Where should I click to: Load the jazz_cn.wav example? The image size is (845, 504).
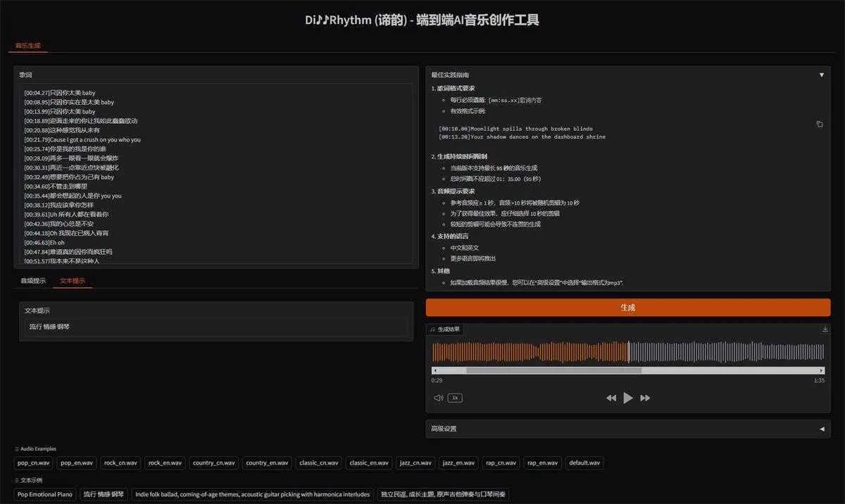(x=415, y=462)
